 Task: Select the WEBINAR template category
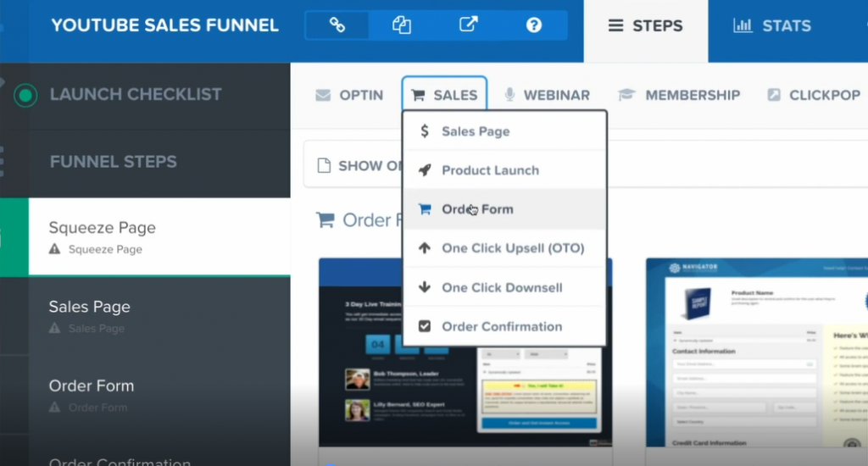[x=547, y=95]
